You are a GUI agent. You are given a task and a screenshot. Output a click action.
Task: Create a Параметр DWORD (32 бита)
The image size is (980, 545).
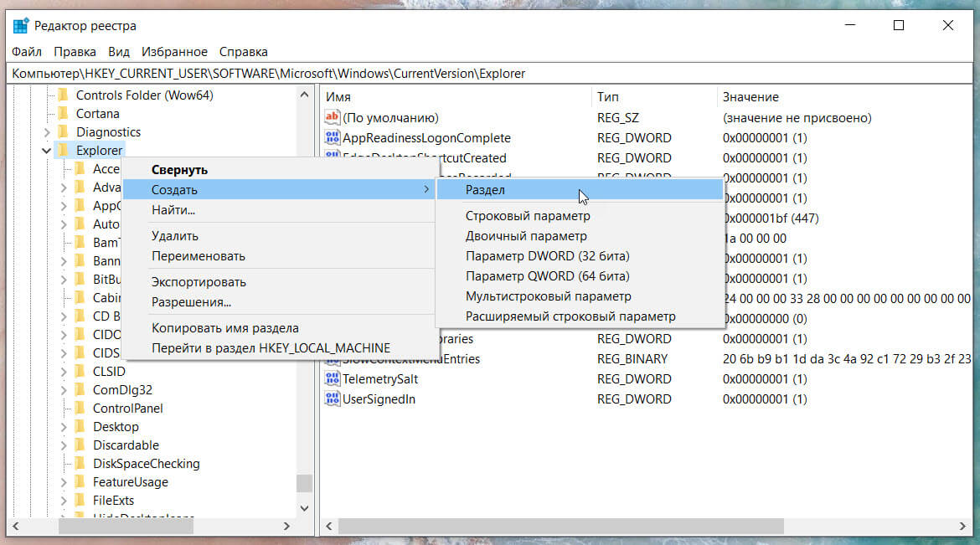(x=580, y=255)
